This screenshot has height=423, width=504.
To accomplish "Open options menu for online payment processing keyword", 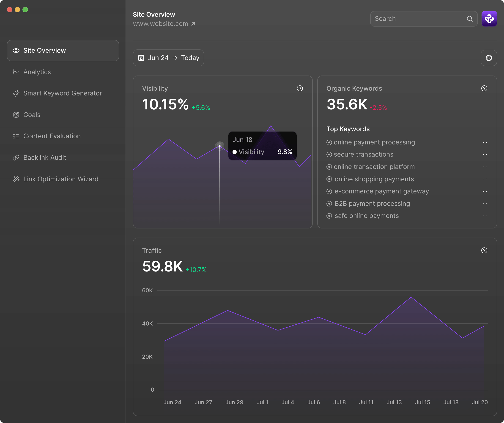I will (x=485, y=142).
